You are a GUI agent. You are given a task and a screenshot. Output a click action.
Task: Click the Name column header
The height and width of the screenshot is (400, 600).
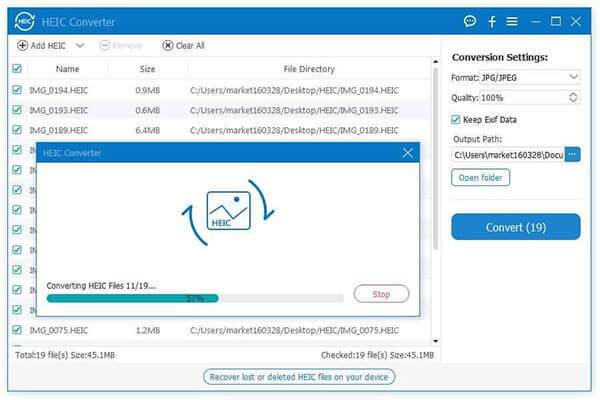67,69
